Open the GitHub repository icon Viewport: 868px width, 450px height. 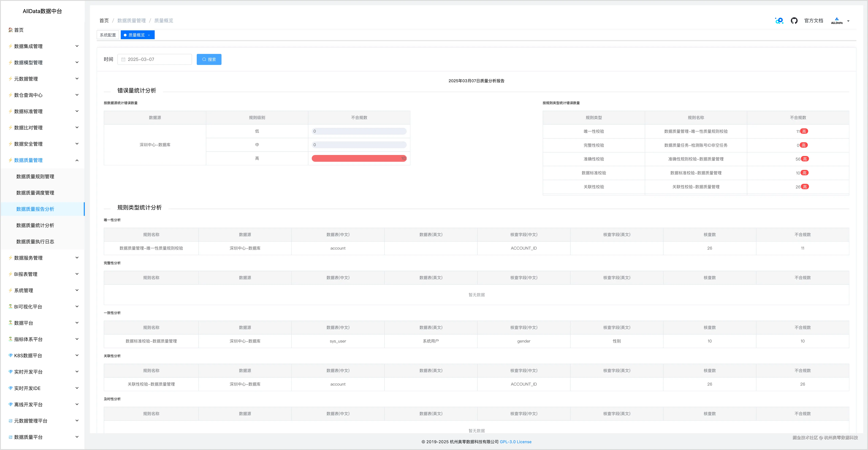click(x=794, y=21)
